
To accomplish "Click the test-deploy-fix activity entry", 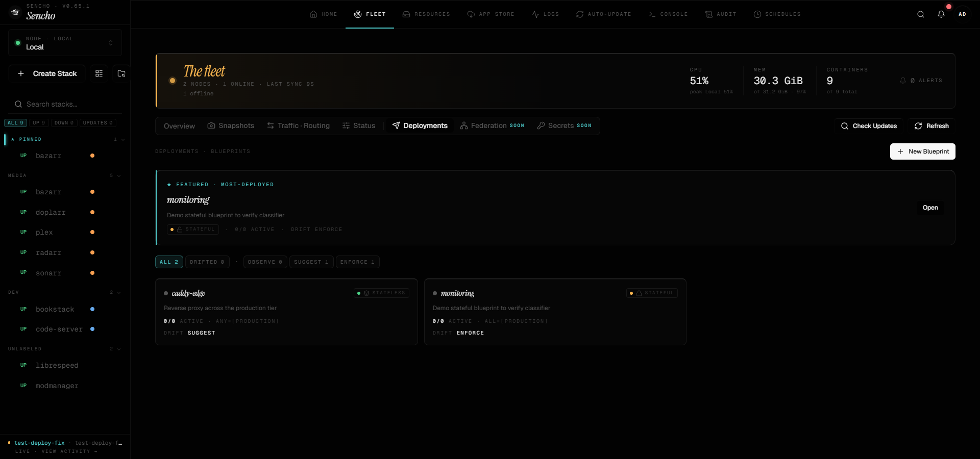I will 65,443.
